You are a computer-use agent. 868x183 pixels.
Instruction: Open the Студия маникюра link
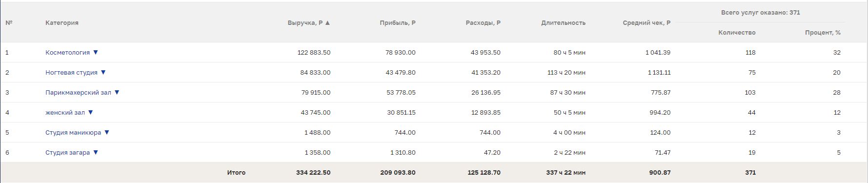pos(73,132)
